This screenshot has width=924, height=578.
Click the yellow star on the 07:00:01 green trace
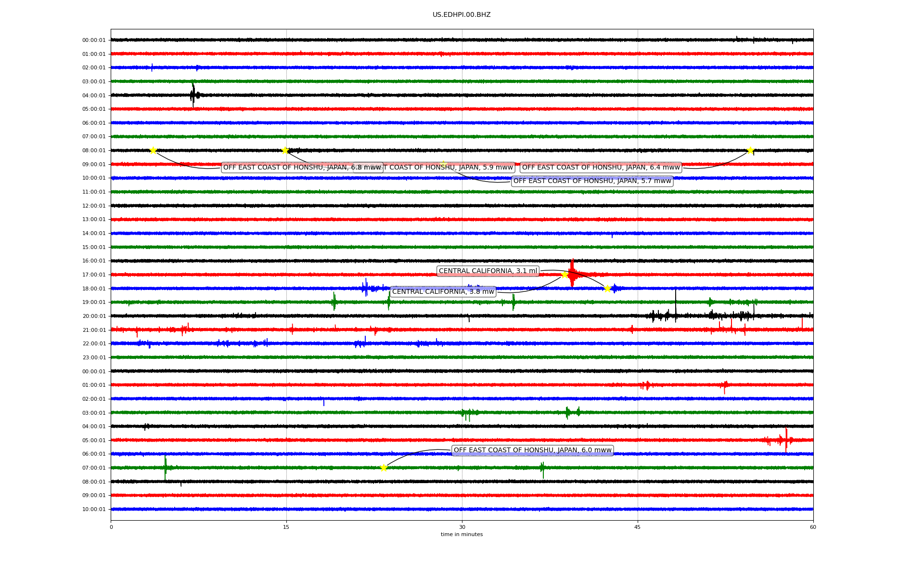click(x=384, y=468)
